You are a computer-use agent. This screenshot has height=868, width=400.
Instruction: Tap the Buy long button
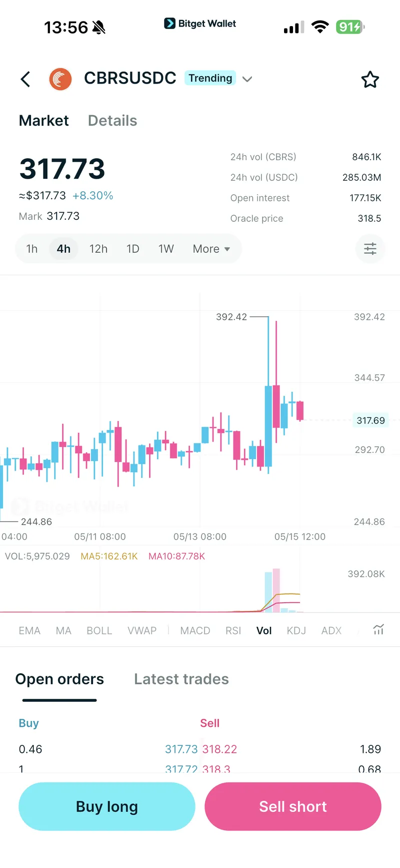107,806
